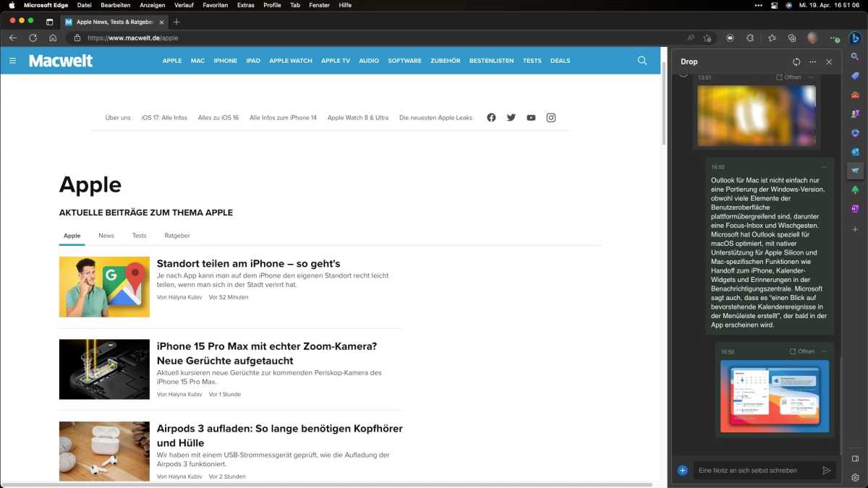Open a new browser tab

(176, 22)
